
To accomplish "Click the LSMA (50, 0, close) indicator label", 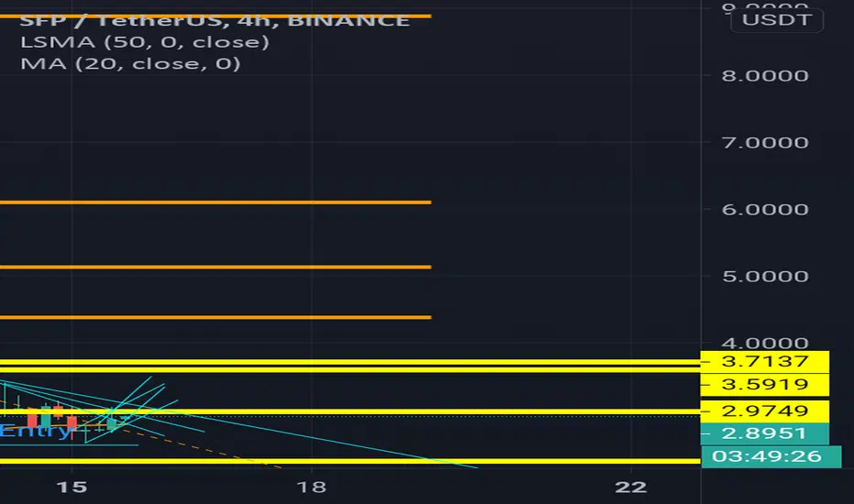I will (145, 42).
